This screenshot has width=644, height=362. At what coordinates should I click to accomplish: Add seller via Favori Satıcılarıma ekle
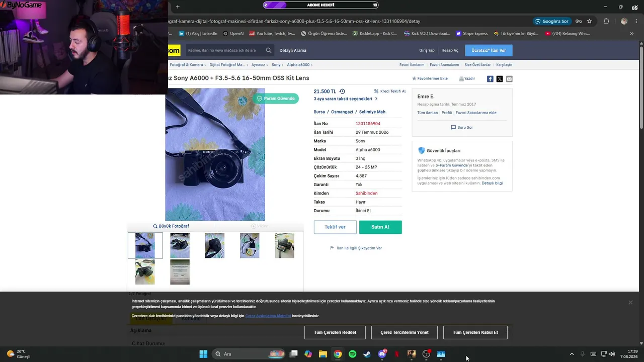(x=476, y=113)
